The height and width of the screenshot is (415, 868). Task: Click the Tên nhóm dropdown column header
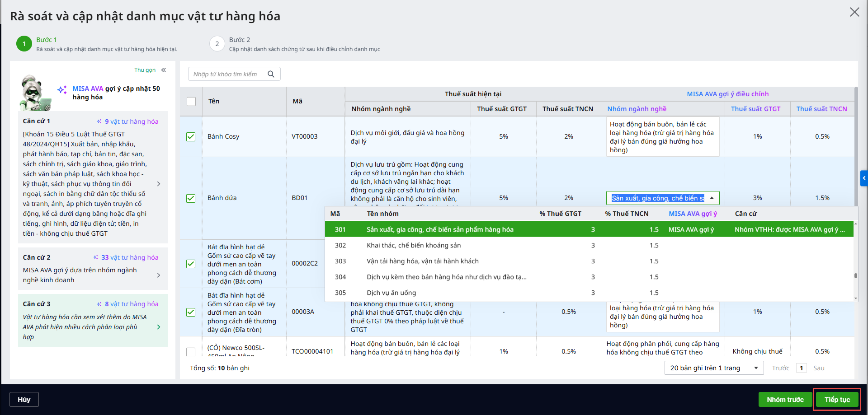(383, 214)
